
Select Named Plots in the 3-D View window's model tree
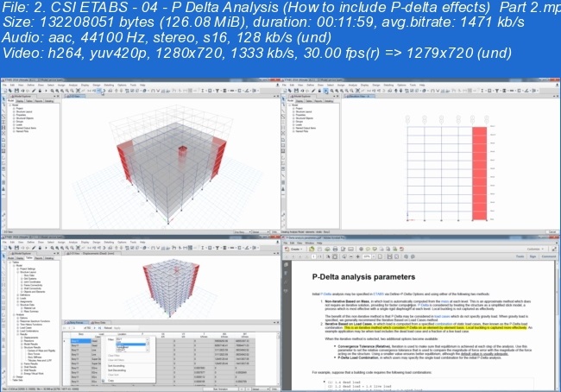[x=22, y=131]
